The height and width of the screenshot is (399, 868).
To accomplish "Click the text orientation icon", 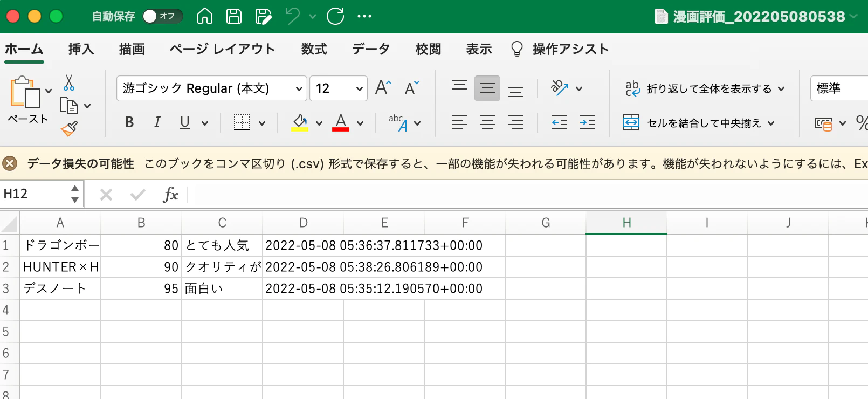I will [x=560, y=88].
